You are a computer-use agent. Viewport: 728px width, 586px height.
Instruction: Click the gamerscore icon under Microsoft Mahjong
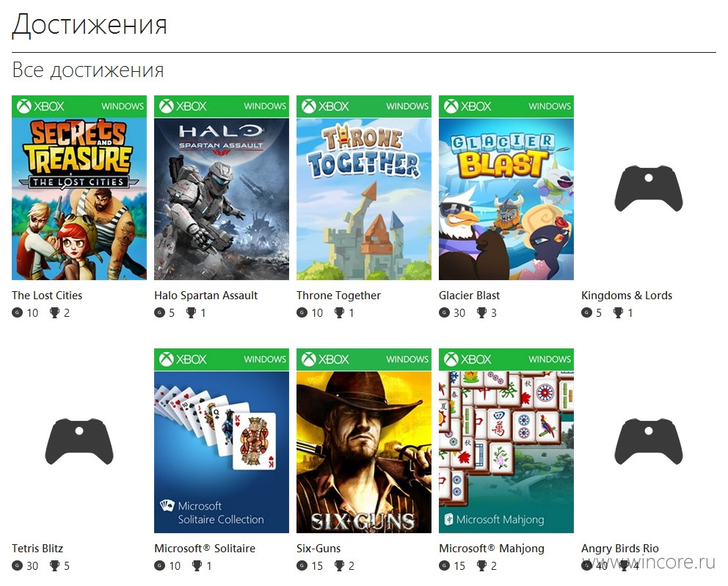(444, 565)
